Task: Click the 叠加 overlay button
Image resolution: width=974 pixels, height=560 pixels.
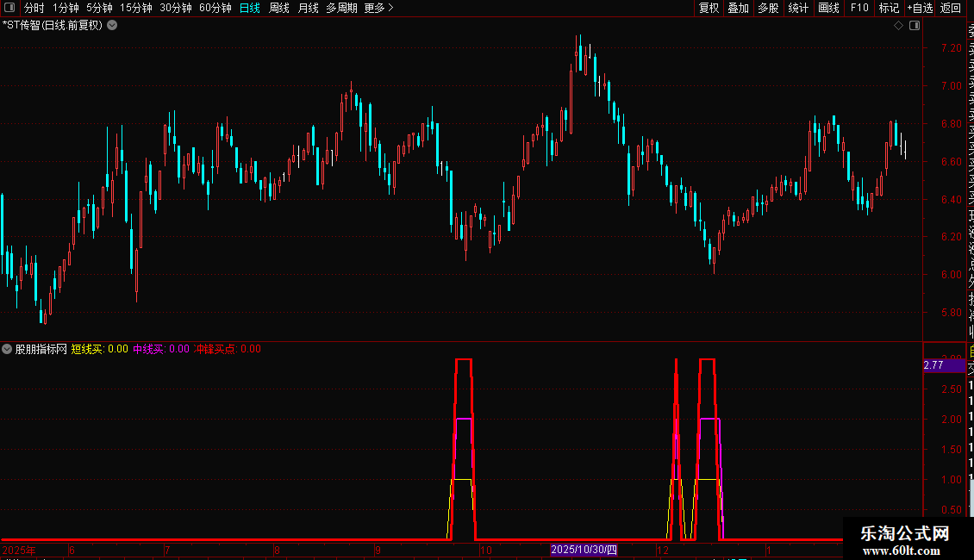Action: [x=739, y=8]
